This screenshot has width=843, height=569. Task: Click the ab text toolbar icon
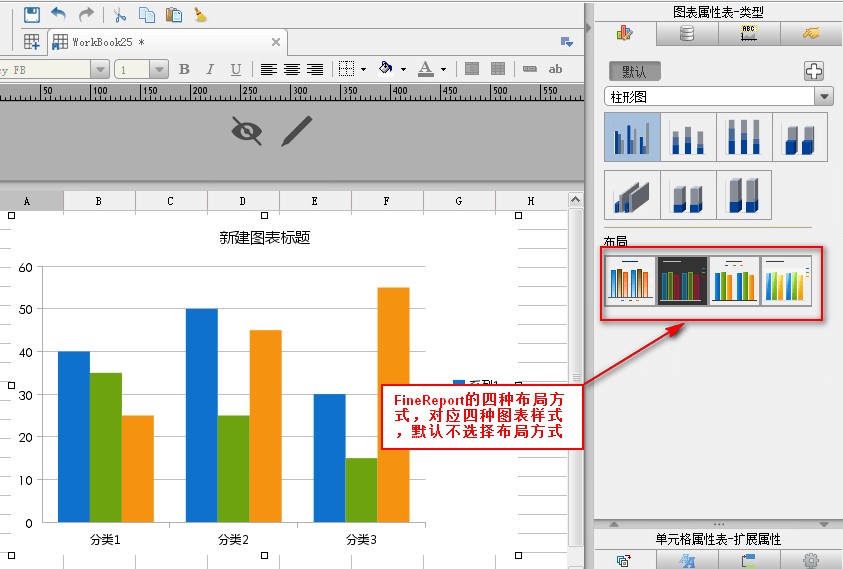click(x=555, y=69)
